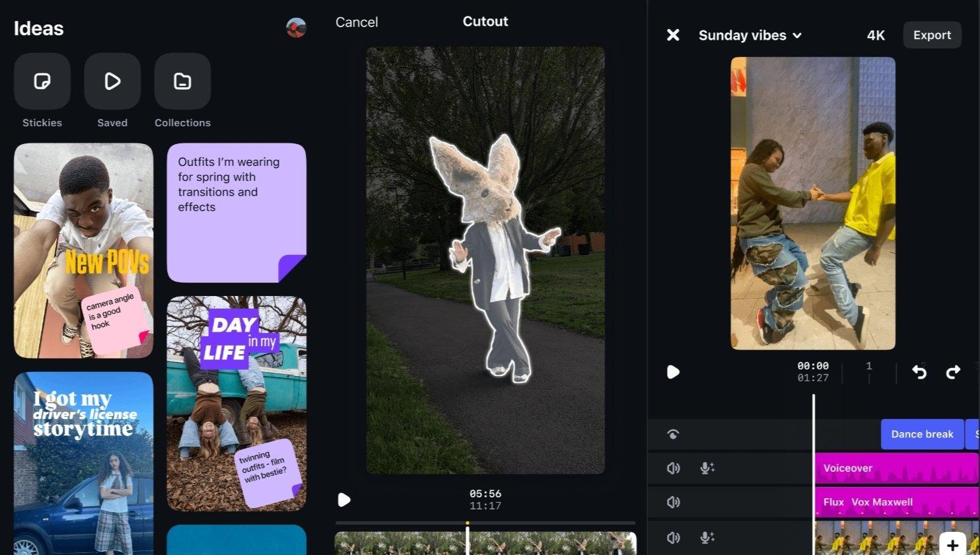Image resolution: width=980 pixels, height=555 pixels.
Task: Export the Sunday vibes video
Action: 932,35
